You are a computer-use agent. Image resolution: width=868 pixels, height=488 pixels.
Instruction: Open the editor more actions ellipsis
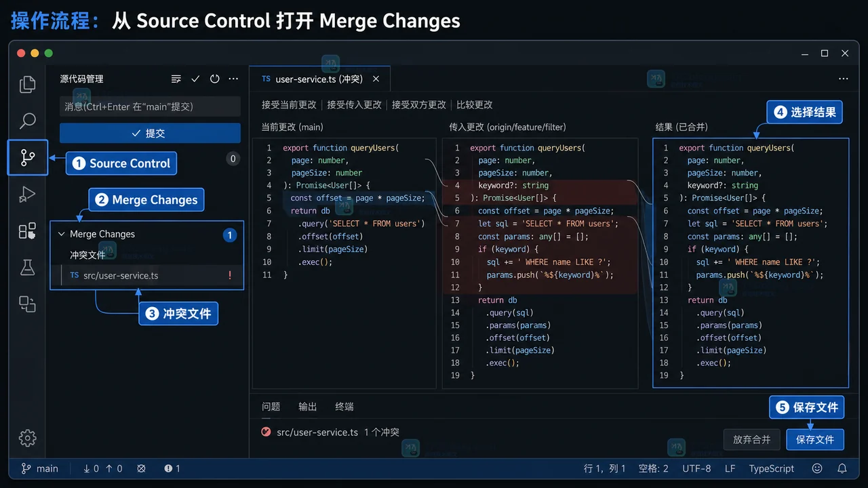[844, 79]
